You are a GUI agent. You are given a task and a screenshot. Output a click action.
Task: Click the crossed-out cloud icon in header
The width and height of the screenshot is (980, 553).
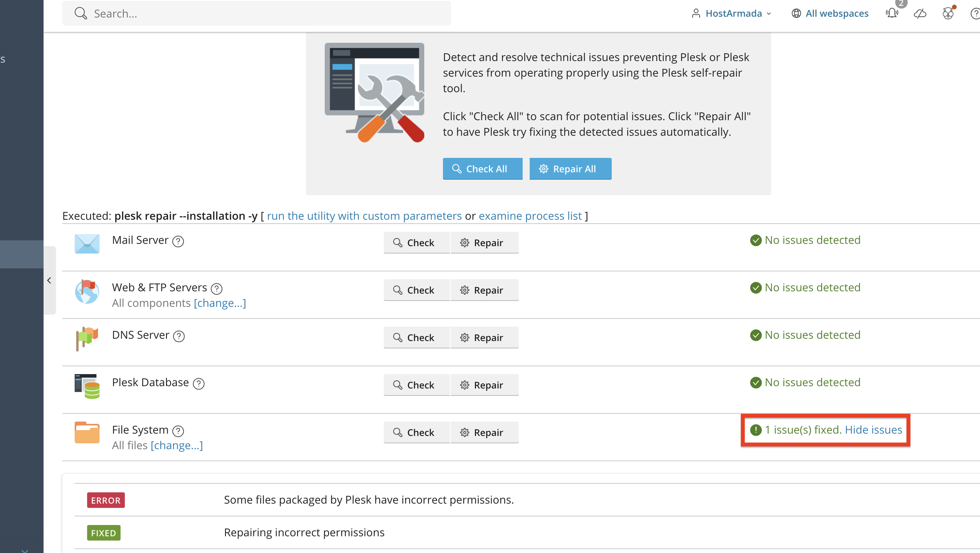920,14
